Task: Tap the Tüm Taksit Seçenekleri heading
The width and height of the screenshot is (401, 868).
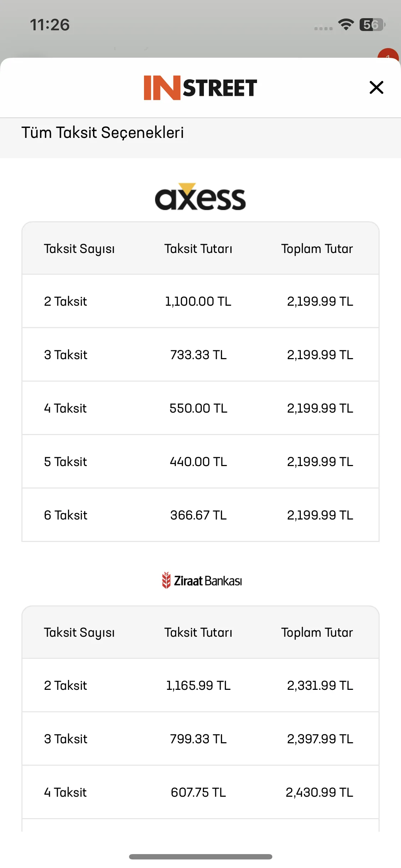Action: pyautogui.click(x=103, y=133)
